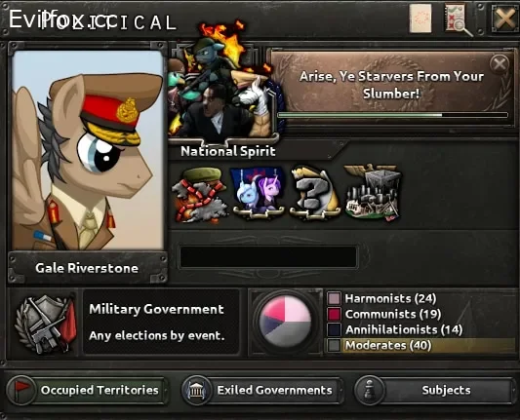Open the Subjects panel
Image resolution: width=520 pixels, height=420 pixels.
tap(434, 390)
